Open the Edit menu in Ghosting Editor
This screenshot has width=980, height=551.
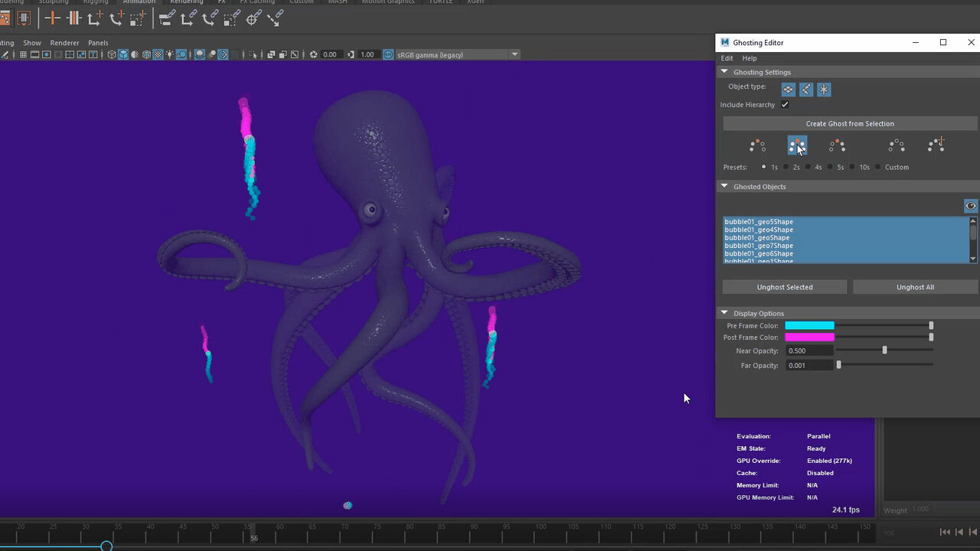727,58
